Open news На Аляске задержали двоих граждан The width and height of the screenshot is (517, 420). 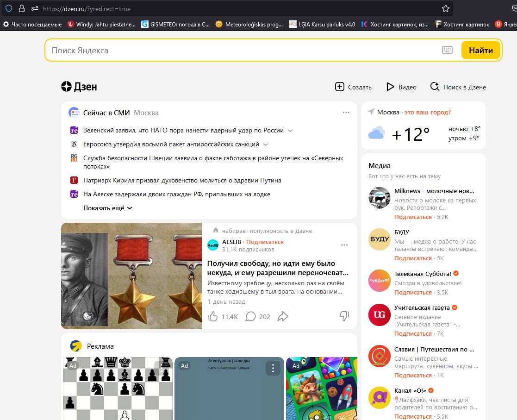coord(177,194)
